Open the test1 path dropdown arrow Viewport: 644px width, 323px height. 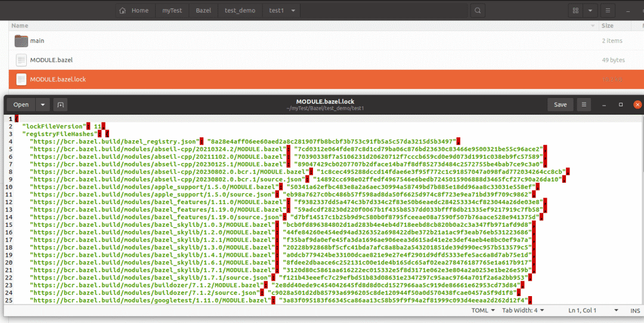click(293, 11)
